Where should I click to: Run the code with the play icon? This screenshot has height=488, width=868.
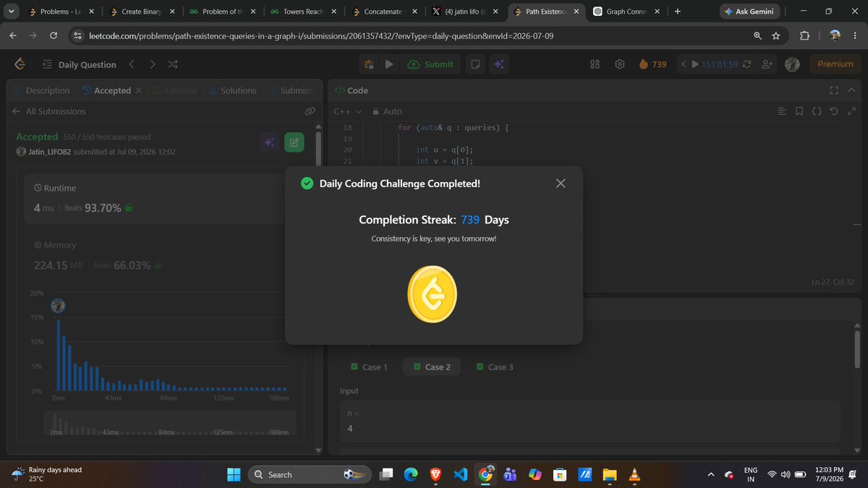[389, 64]
